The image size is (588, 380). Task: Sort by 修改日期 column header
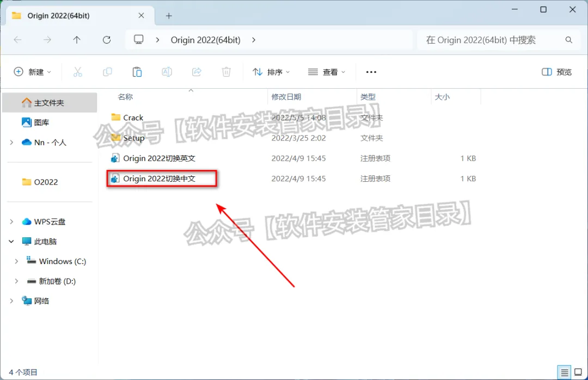click(286, 97)
